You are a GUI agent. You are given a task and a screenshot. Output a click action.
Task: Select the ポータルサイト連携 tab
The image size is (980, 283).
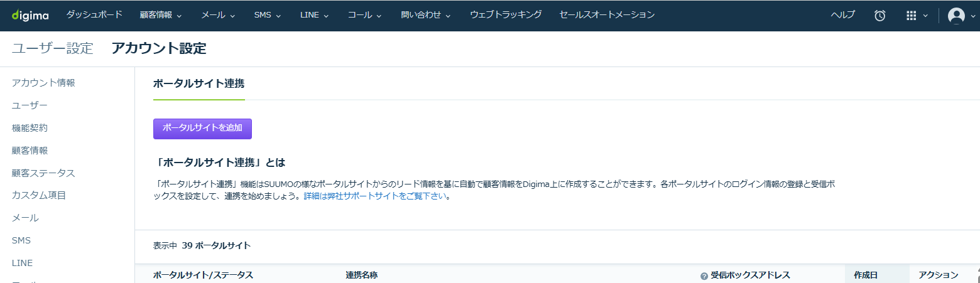199,83
